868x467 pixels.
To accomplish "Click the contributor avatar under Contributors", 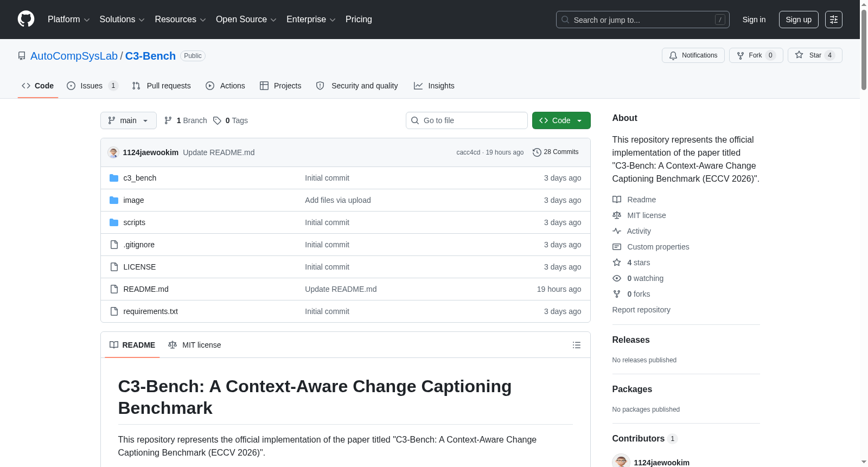I will coord(621,462).
